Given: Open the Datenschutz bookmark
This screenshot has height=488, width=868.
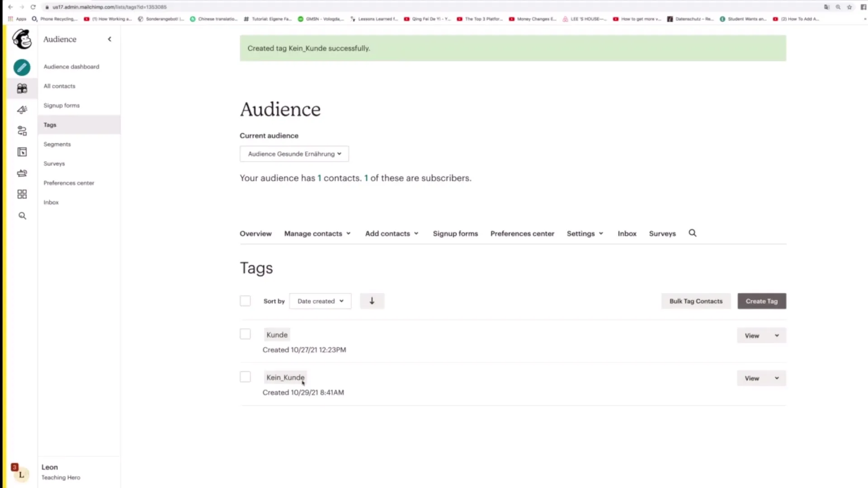Looking at the screenshot, I should [690, 19].
